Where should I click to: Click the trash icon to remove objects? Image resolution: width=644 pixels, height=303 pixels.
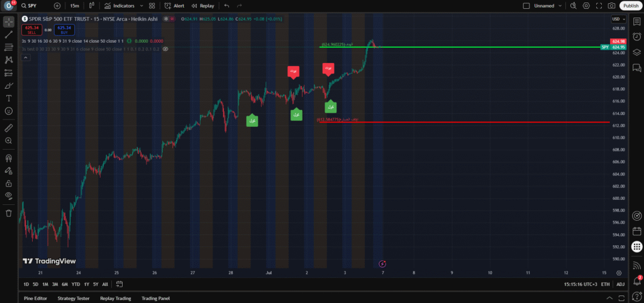9,213
